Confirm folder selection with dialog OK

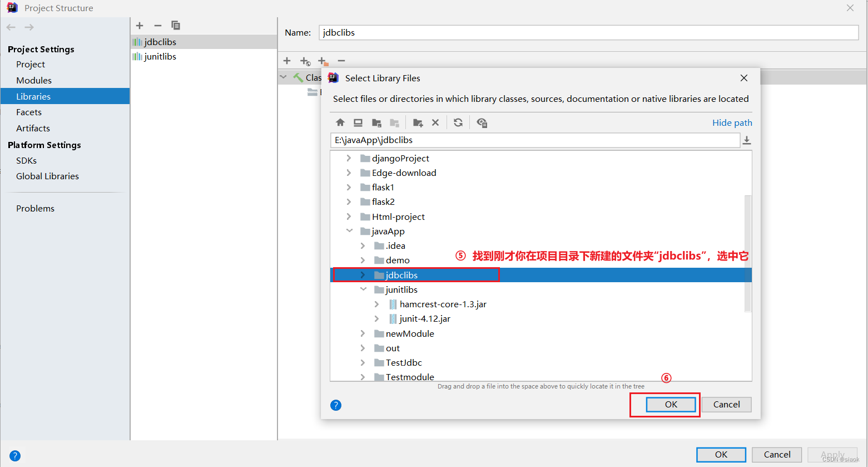pyautogui.click(x=671, y=405)
